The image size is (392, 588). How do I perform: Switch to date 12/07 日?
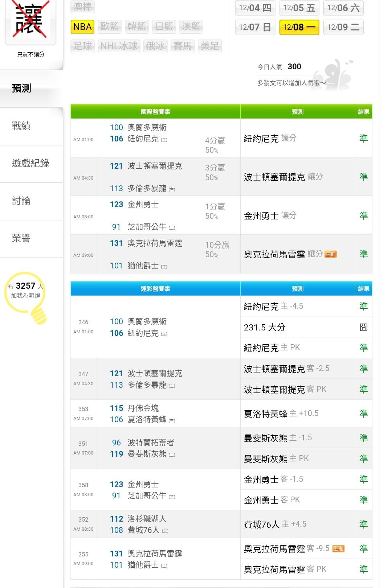pyautogui.click(x=255, y=27)
